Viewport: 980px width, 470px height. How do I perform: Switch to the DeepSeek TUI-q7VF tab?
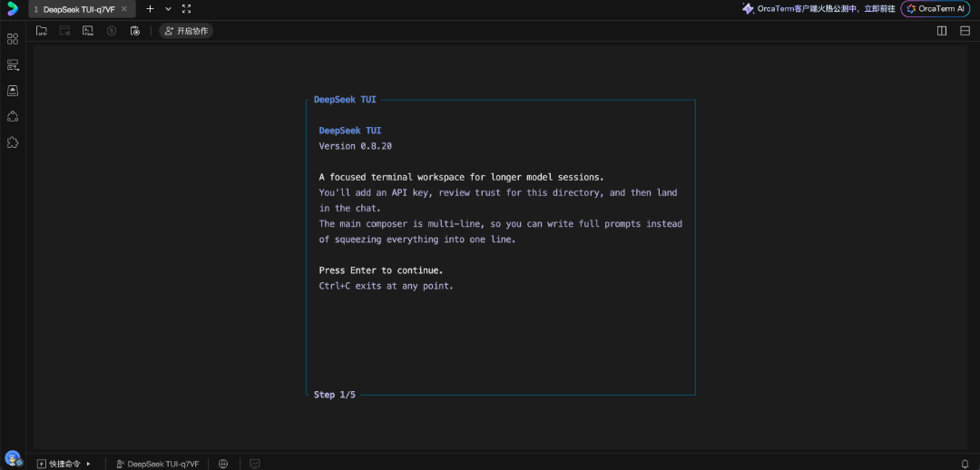[79, 9]
